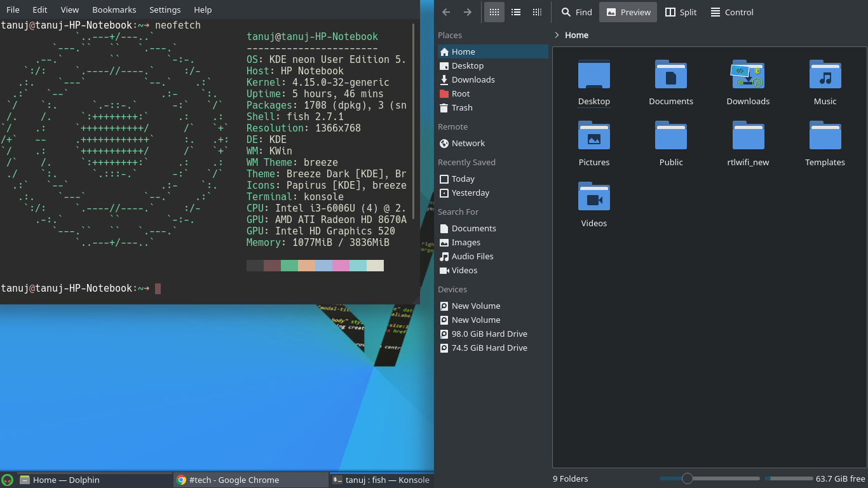
Task: Open first New Volume device
Action: tap(492, 306)
